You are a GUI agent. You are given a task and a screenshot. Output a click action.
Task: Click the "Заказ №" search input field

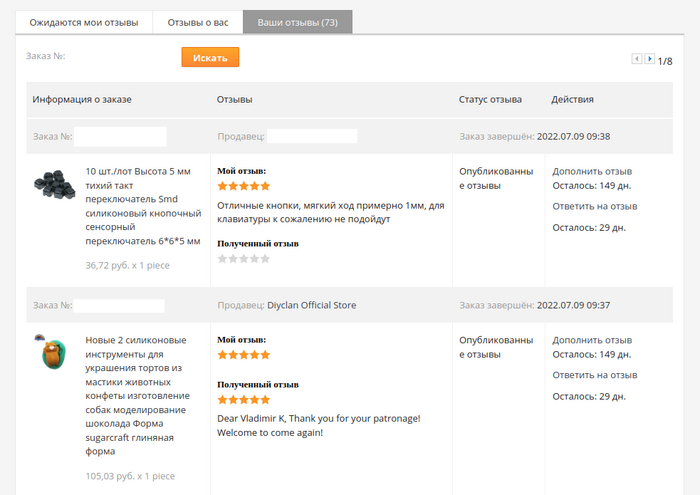[x=122, y=57]
